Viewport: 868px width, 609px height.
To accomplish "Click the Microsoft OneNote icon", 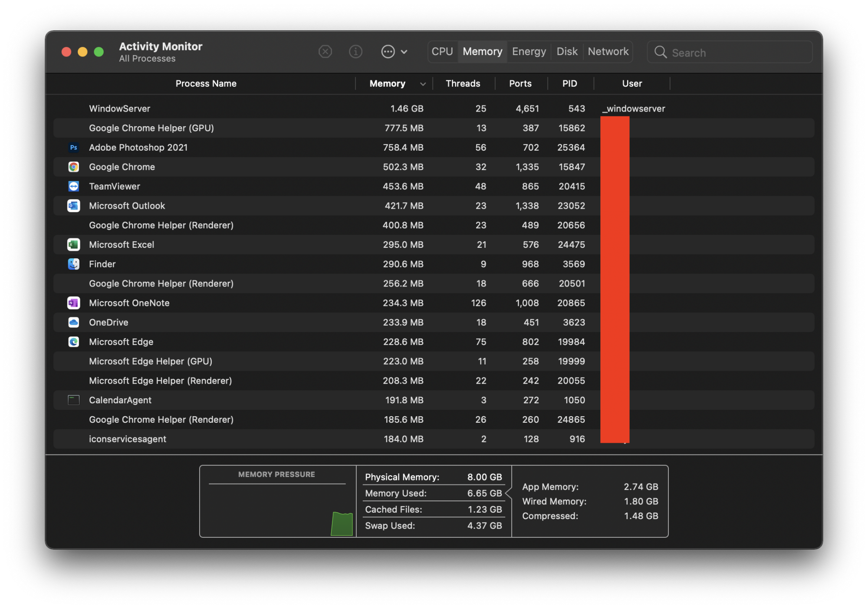I will point(74,303).
